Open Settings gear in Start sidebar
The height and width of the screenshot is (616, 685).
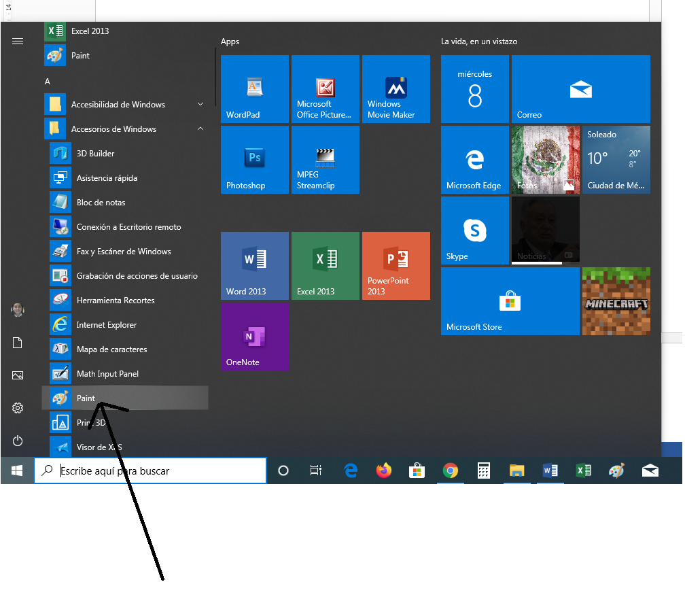click(x=18, y=408)
